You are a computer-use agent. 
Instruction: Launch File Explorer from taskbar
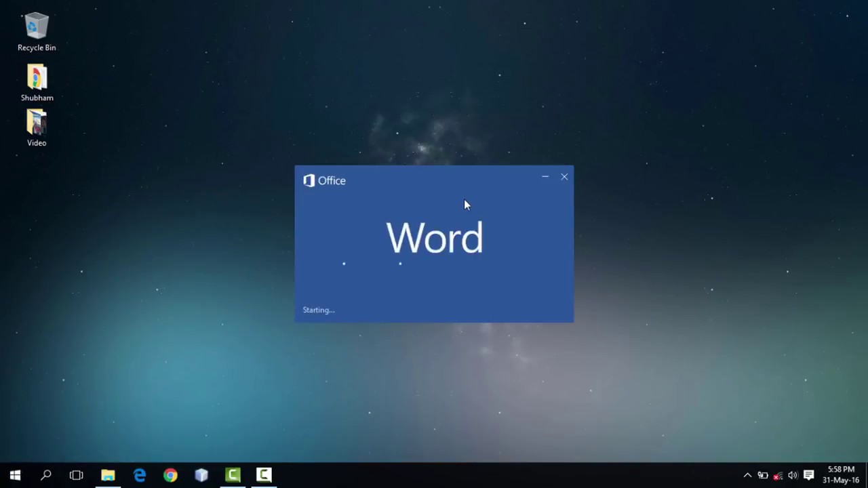click(x=108, y=475)
